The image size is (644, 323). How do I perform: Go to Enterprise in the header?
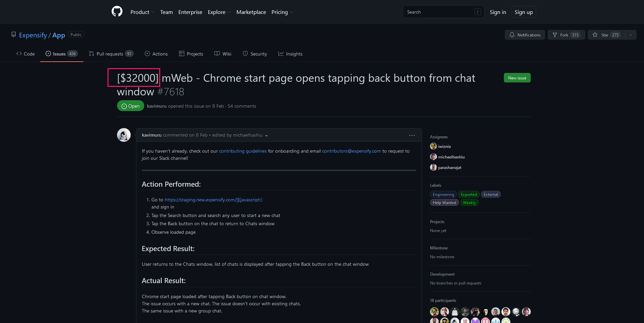(190, 12)
